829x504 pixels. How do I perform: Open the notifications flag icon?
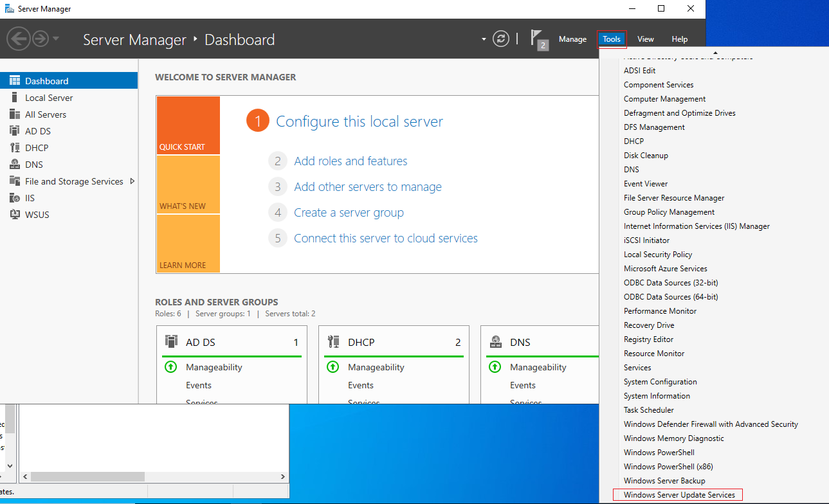[539, 39]
